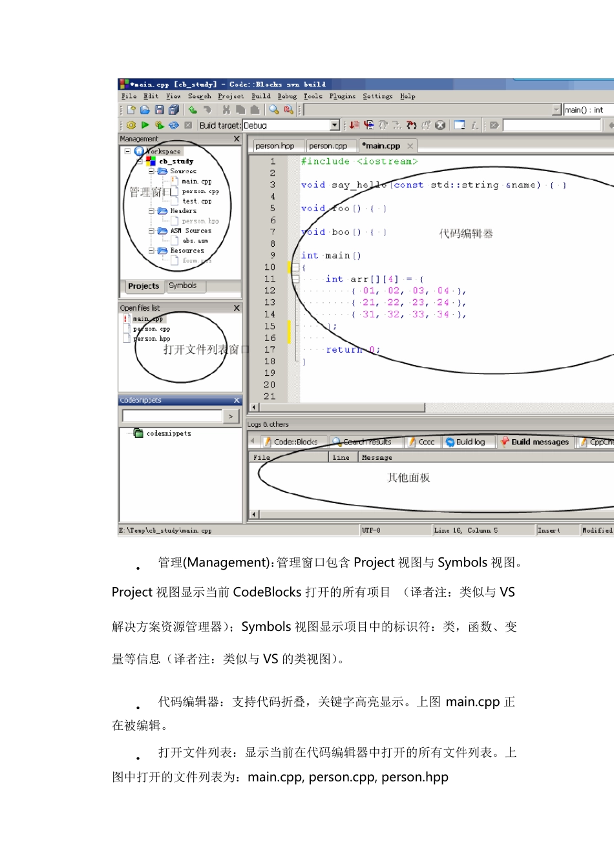Collapse the ASM Sources folder node
Viewport: 614px width, 868px height.
[151, 231]
